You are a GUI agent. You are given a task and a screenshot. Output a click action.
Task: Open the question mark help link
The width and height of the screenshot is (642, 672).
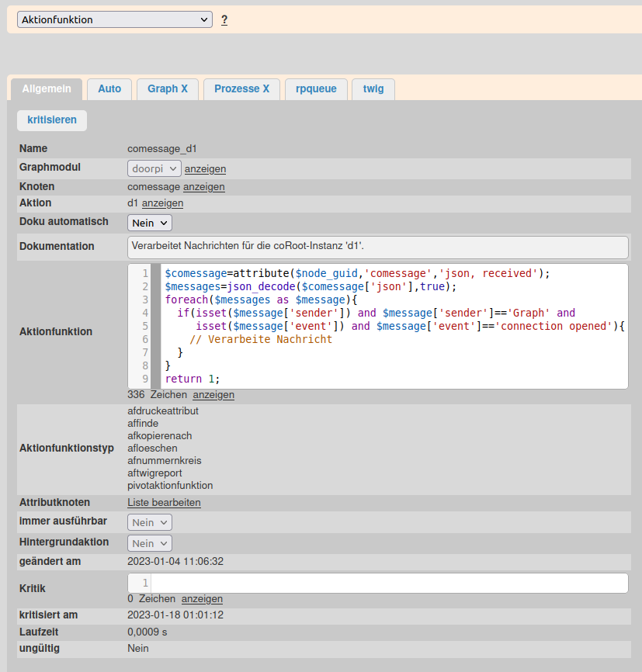coord(224,20)
